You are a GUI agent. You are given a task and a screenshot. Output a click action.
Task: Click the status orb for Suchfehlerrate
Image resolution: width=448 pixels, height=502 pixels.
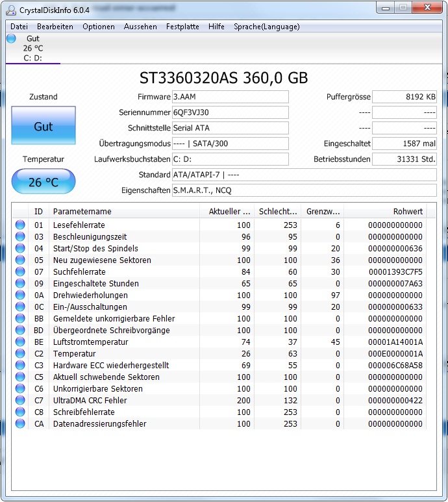point(20,271)
